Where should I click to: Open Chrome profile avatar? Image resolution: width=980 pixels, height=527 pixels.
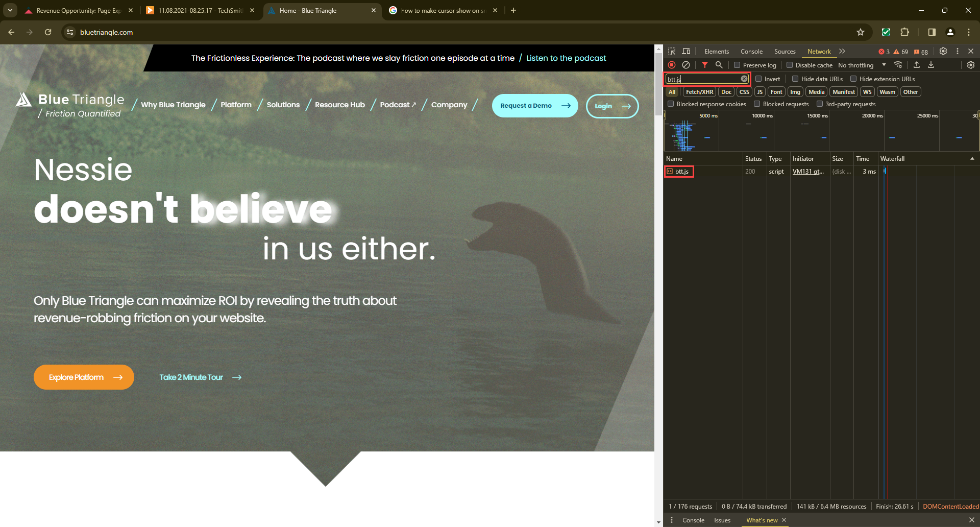click(x=950, y=32)
